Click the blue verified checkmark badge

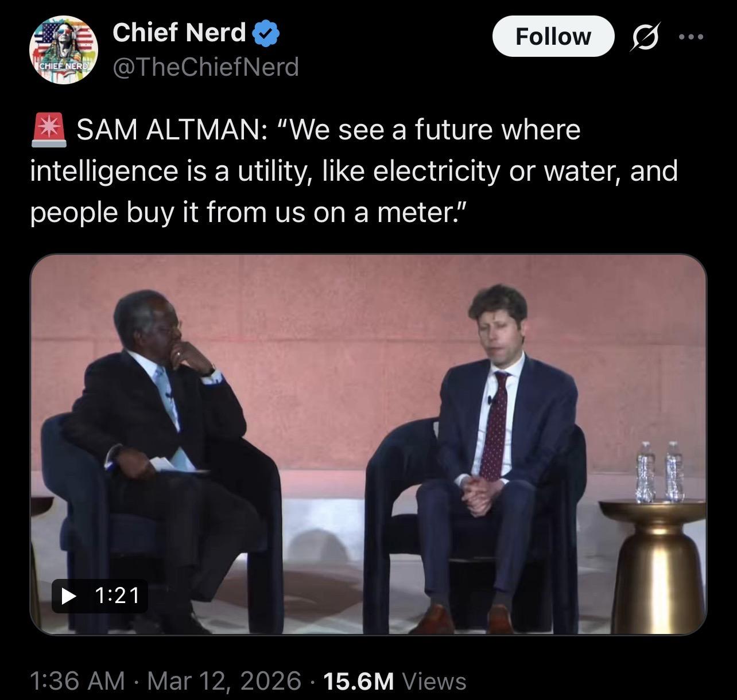266,33
